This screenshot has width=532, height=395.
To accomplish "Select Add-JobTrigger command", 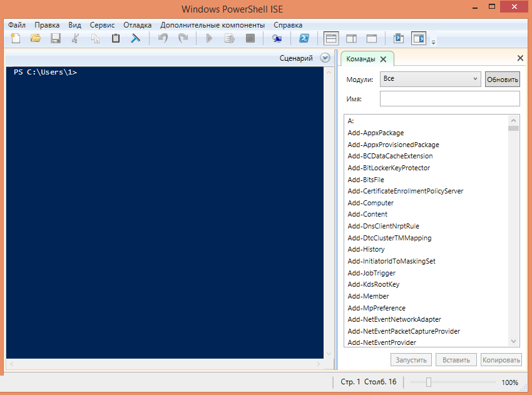I will pos(372,273).
